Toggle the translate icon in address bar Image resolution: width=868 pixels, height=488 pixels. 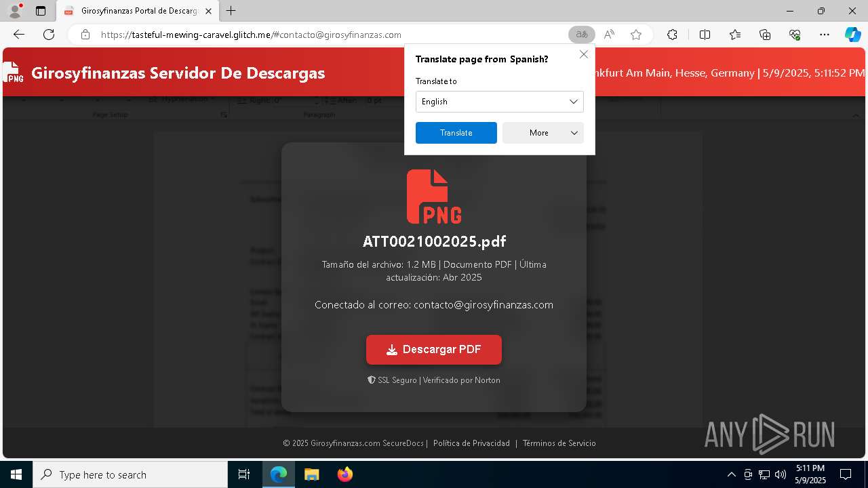(x=581, y=35)
